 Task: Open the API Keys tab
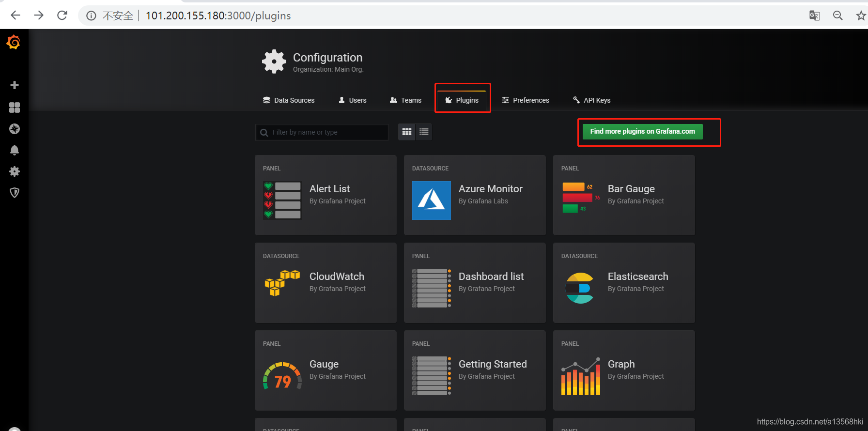tap(591, 100)
